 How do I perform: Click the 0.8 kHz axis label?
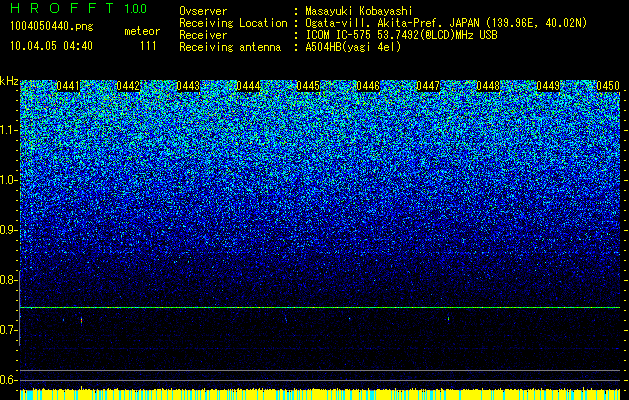click(x=8, y=280)
